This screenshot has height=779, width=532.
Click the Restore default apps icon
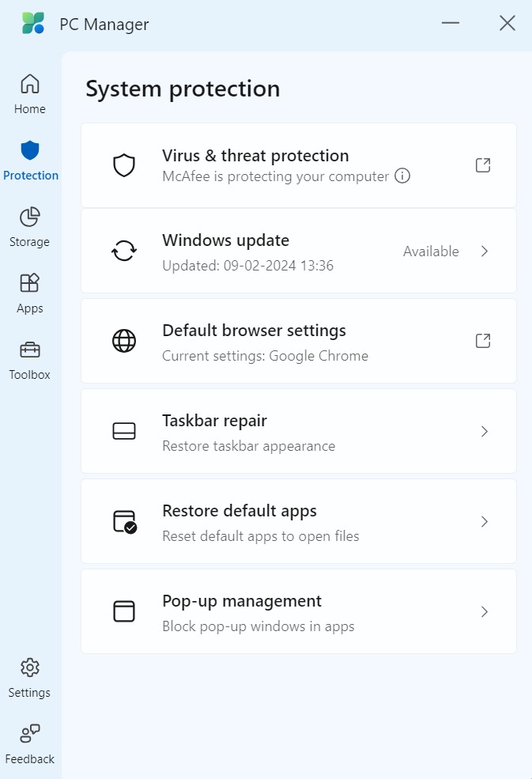tap(124, 521)
